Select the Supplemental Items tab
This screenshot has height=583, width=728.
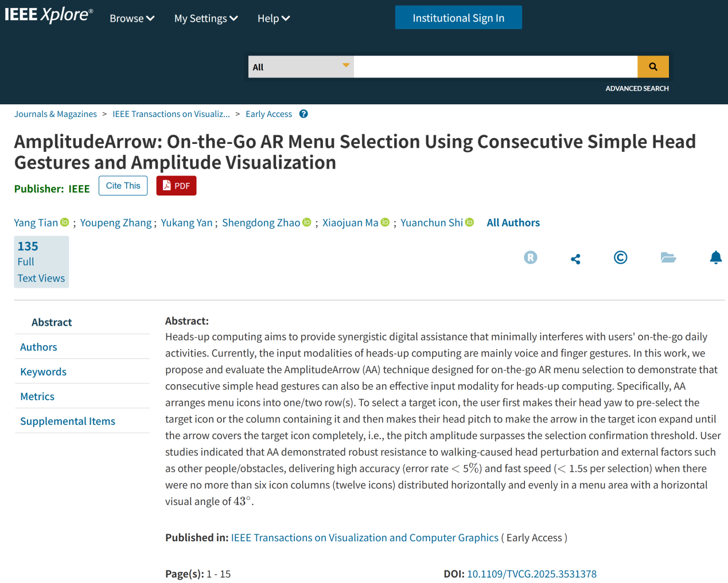point(68,421)
